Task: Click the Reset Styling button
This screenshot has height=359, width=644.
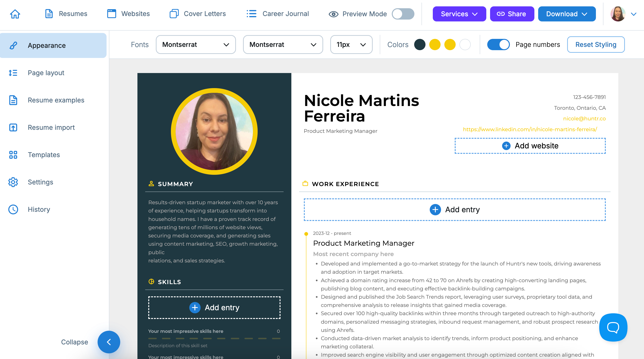Action: coord(596,45)
